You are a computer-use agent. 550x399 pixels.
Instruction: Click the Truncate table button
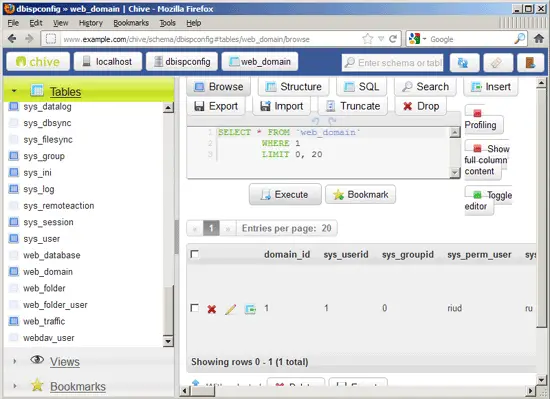353,106
